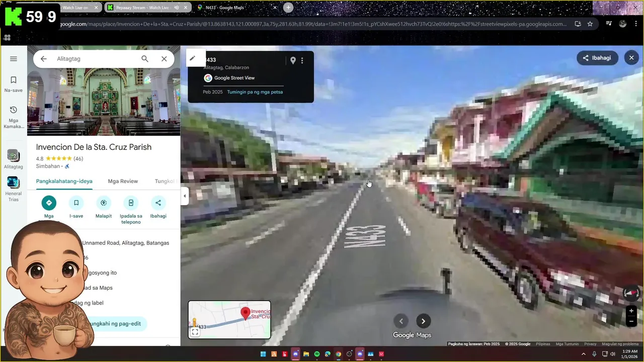Open a new browser tab
Screen dimensions: 644x362
(288, 8)
